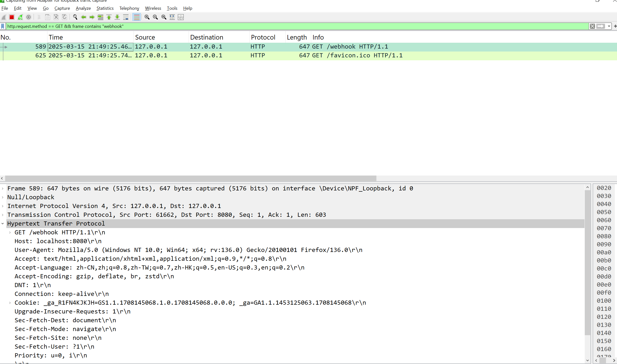Jump to the first packet
This screenshot has height=364, width=617.
pyautogui.click(x=109, y=17)
